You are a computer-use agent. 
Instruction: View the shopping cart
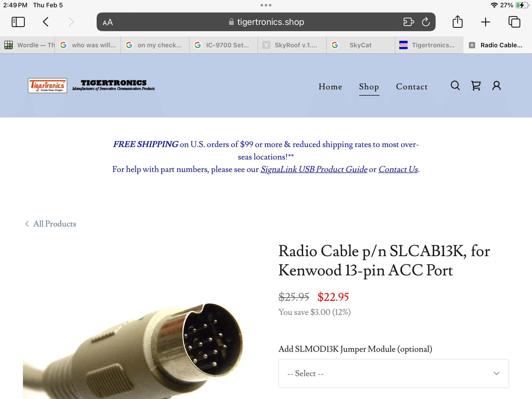tap(476, 86)
